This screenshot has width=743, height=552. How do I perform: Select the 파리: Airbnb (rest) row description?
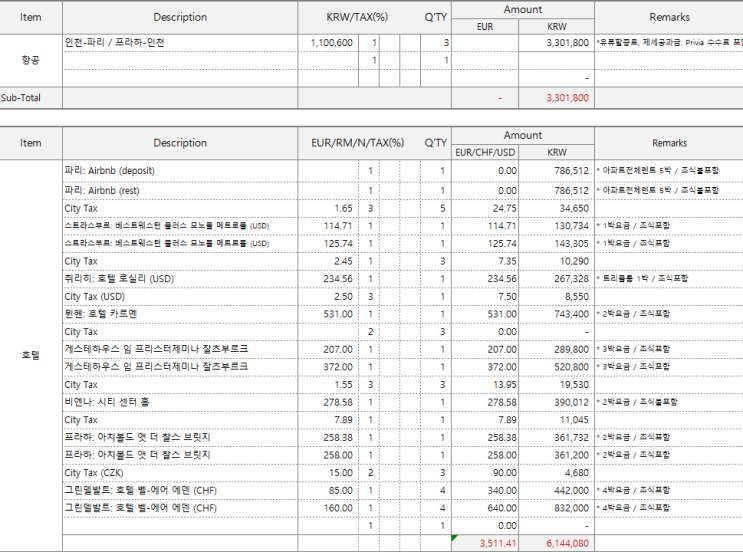pos(180,190)
